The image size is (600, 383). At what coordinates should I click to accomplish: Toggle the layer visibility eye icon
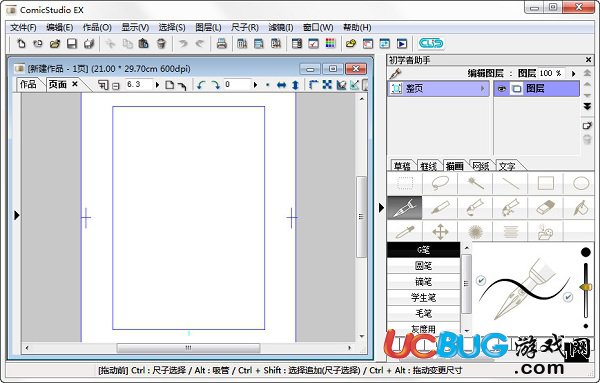point(502,89)
